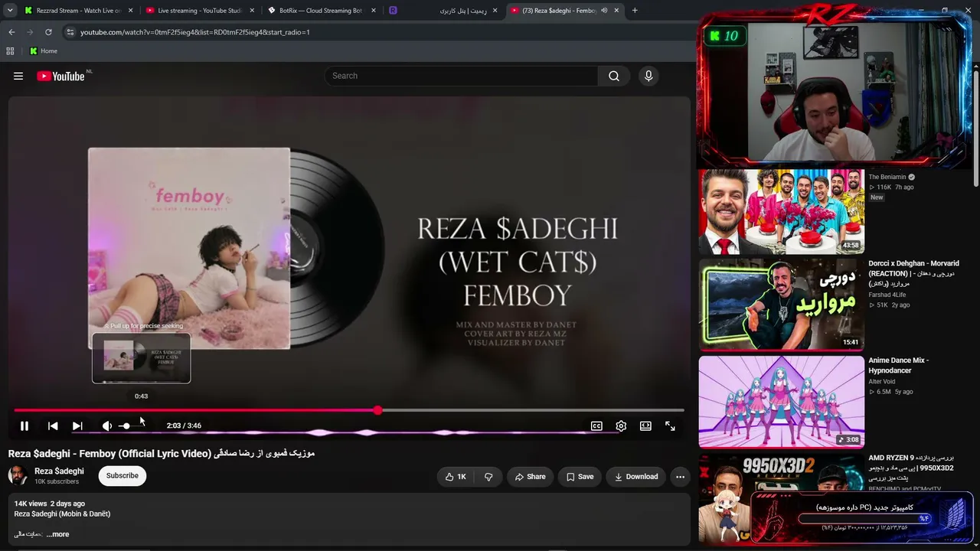
Task: Open more actions menu below the video
Action: (x=680, y=477)
